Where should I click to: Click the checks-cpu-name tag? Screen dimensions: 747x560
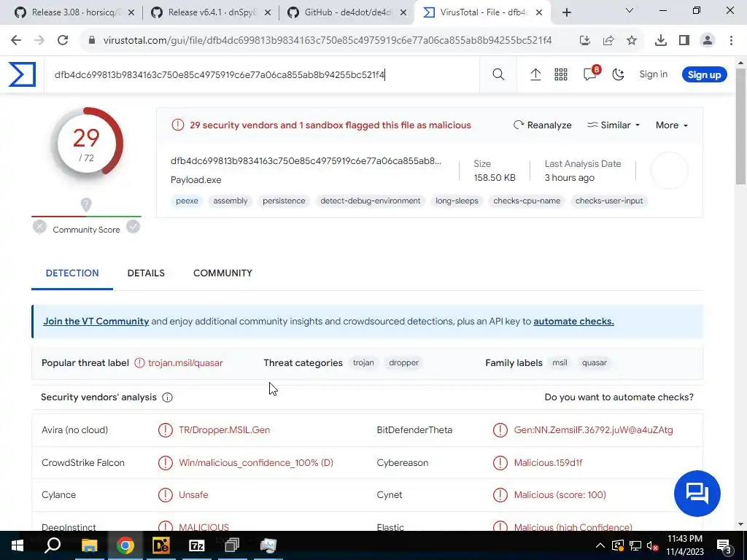tap(527, 201)
